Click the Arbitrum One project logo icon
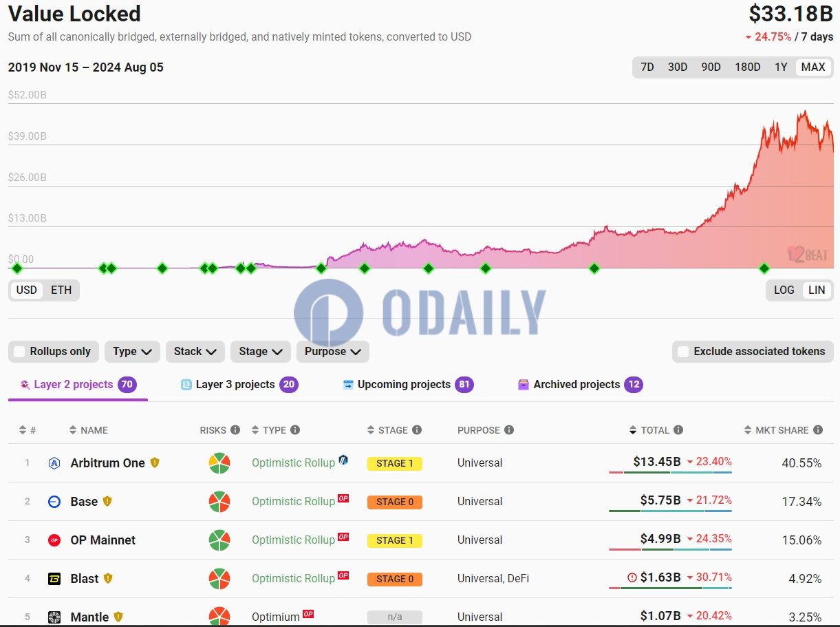This screenshot has width=840, height=627. 54,463
